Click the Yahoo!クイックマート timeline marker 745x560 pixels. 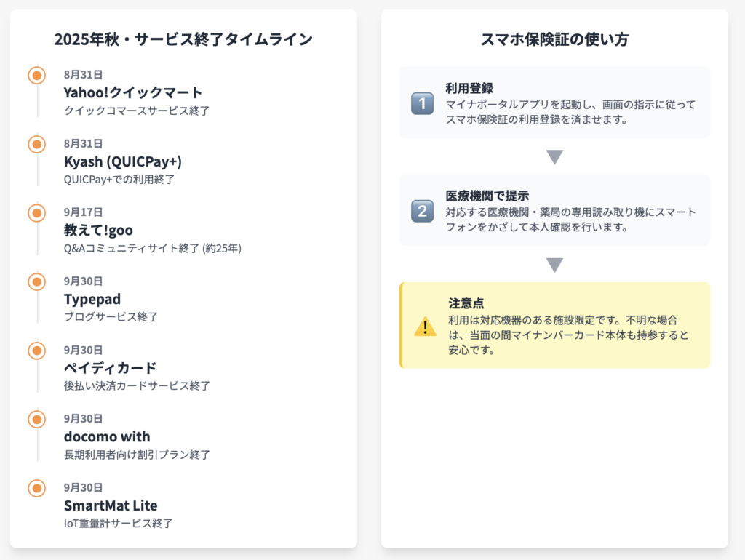[36, 75]
